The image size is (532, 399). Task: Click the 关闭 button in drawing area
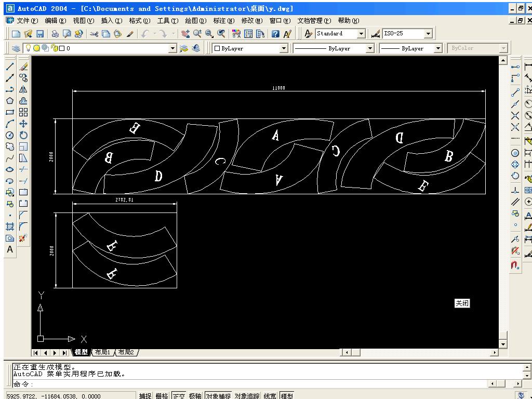tap(462, 303)
